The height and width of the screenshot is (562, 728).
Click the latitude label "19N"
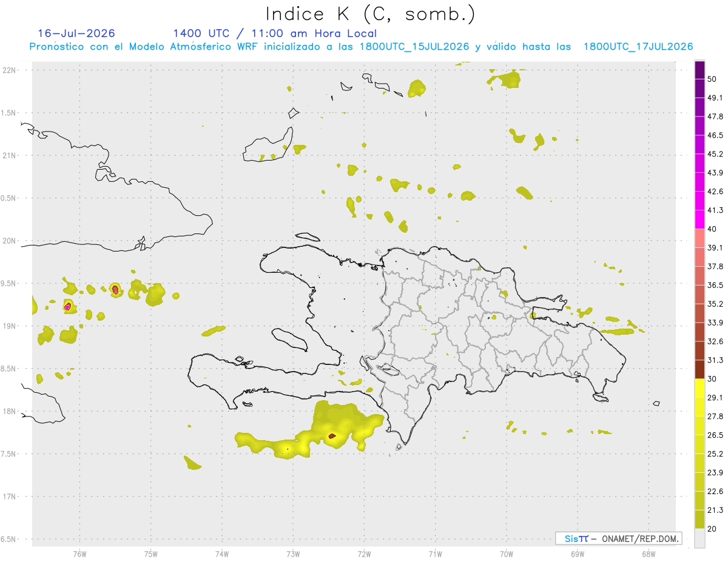[x=9, y=326]
